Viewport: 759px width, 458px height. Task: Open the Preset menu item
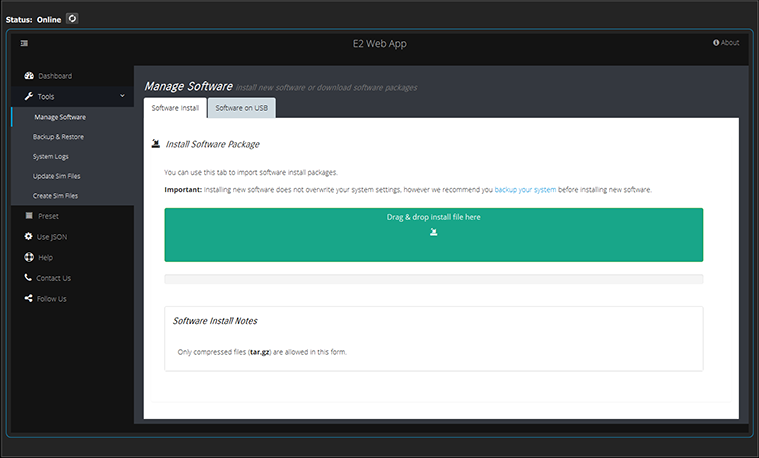coord(73,216)
